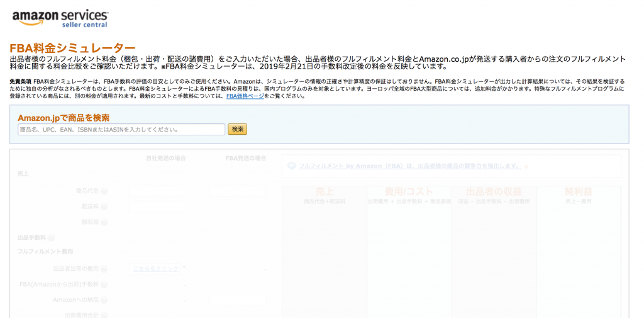Open help icon next to FBA(Amazonから出荷)手数料

coord(104,285)
